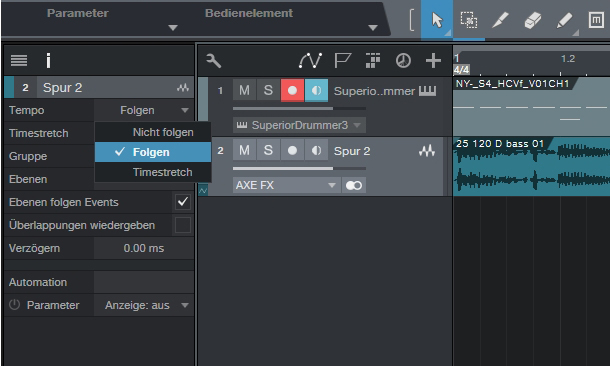The height and width of the screenshot is (366, 610).
Task: Open the marker track flag icon
Action: tap(342, 61)
